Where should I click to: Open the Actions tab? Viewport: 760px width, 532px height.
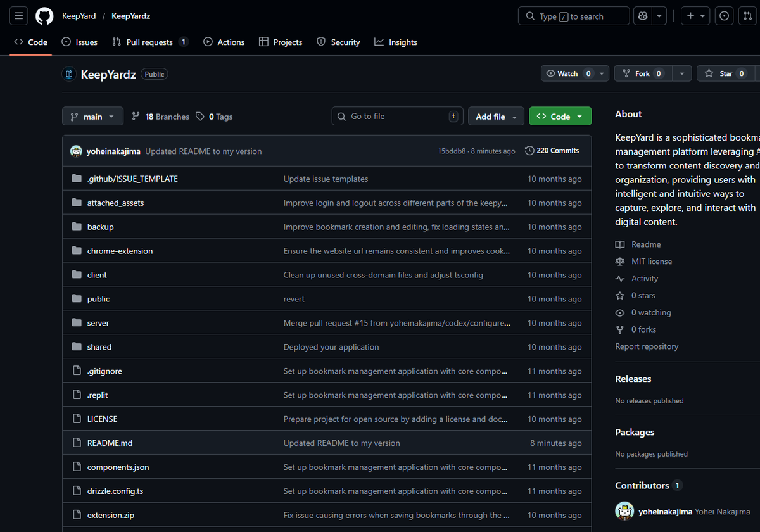pyautogui.click(x=224, y=42)
